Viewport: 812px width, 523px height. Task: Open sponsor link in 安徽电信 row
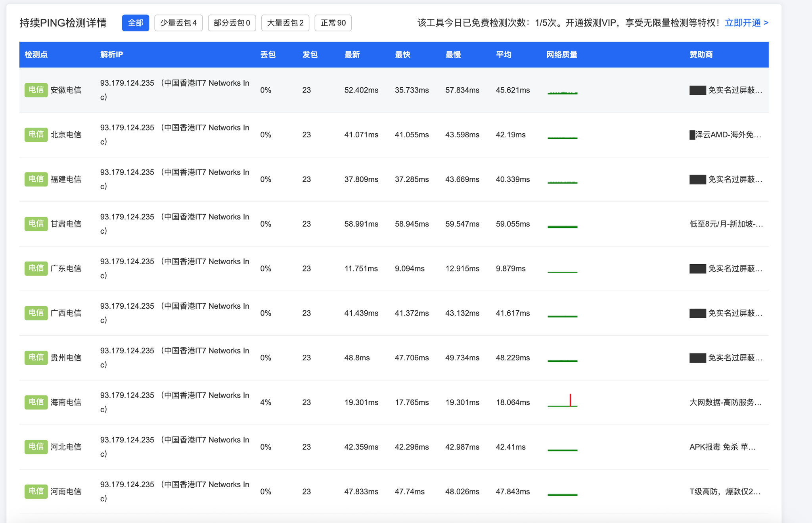point(726,90)
